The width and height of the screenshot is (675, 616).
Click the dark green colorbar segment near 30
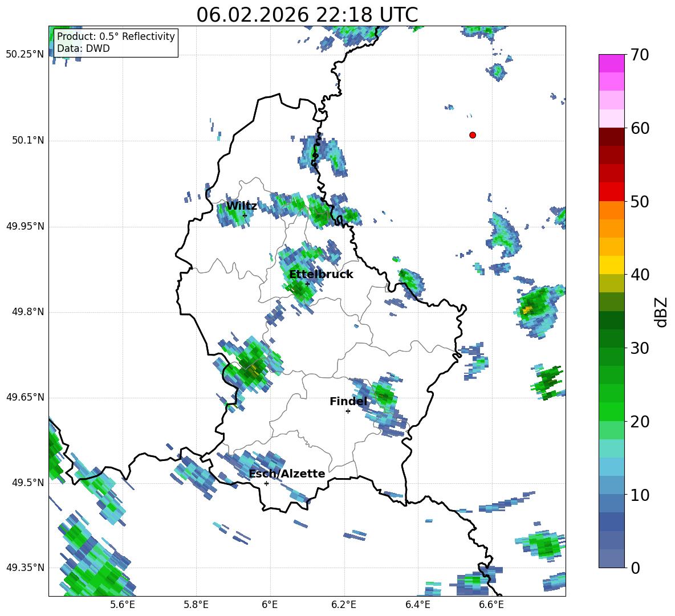click(611, 338)
